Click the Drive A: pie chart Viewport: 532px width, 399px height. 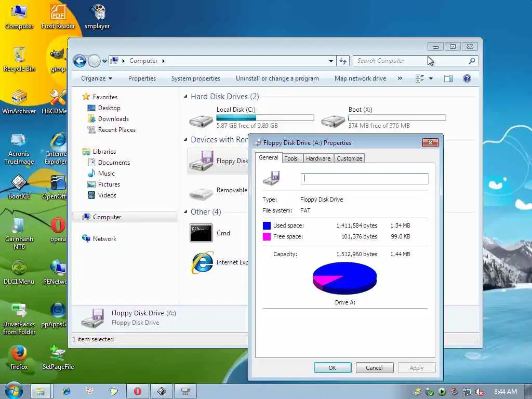344,278
